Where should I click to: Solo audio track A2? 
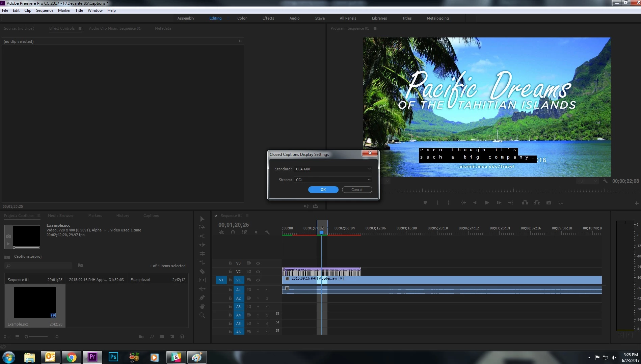(x=267, y=298)
